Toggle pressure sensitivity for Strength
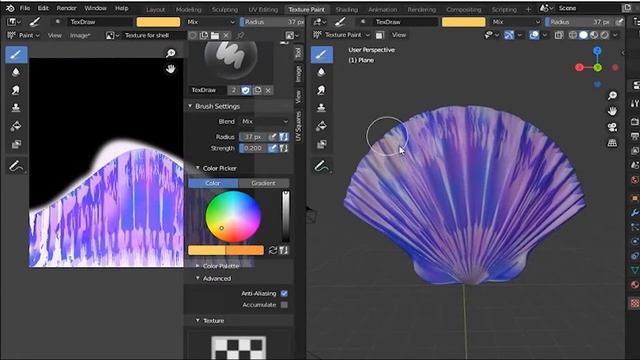The height and width of the screenshot is (360, 640). [273, 148]
